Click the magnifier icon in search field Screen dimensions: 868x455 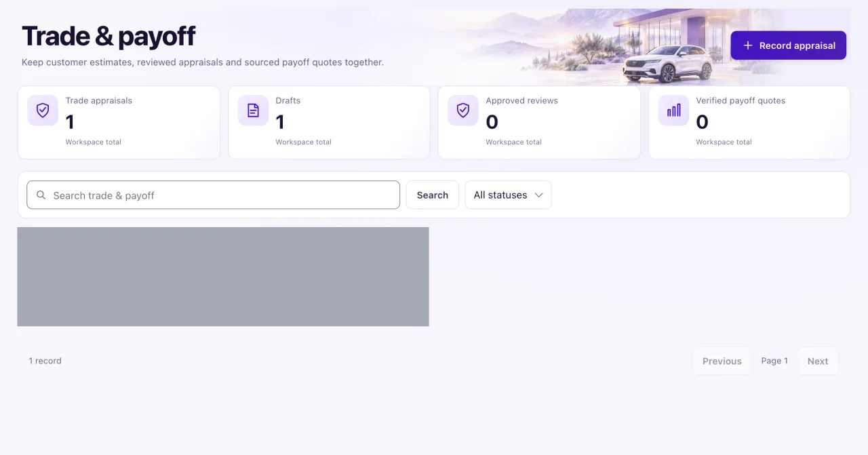tap(41, 195)
